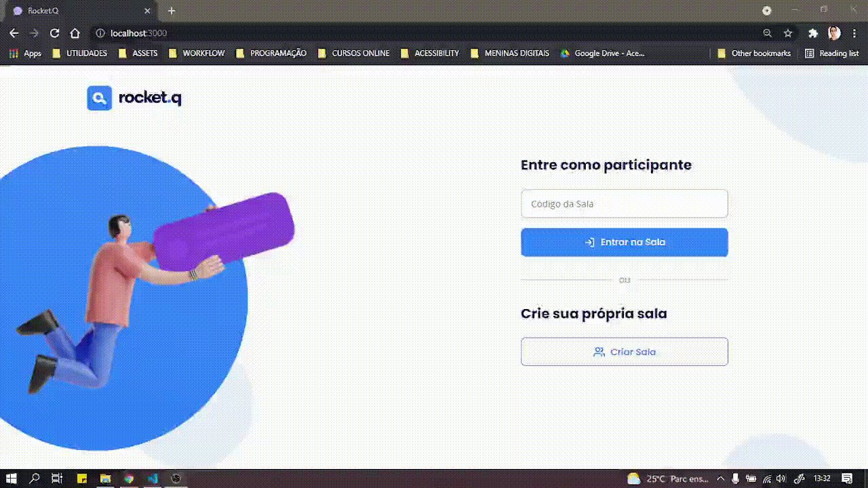Click the Google Drive bookmark
Image resolution: width=868 pixels, height=488 pixels.
pos(602,53)
